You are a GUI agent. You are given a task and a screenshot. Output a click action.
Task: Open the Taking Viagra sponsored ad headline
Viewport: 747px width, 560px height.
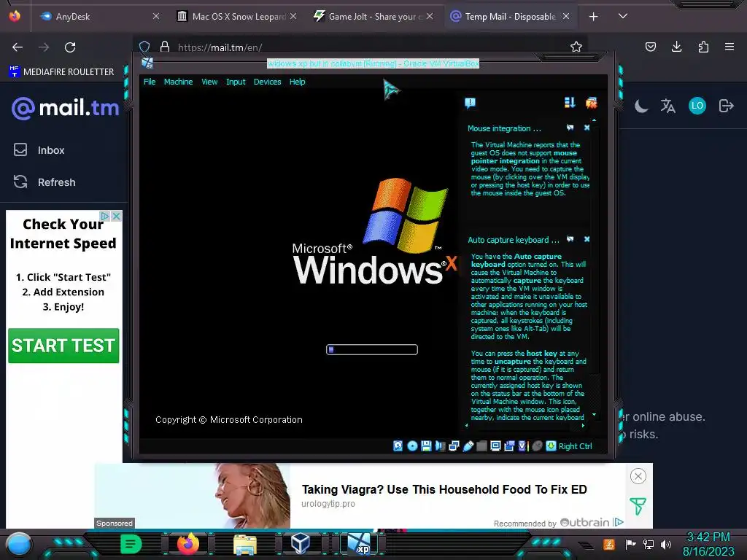(444, 489)
